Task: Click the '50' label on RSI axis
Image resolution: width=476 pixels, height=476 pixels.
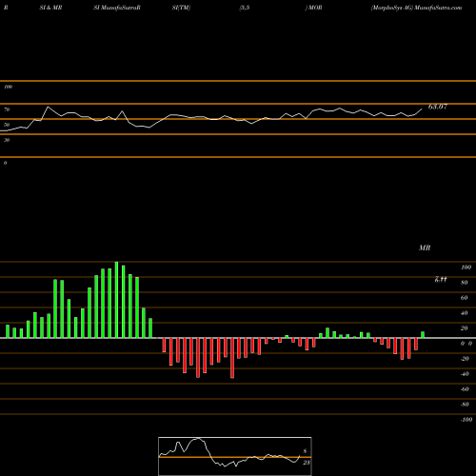Action: tap(7, 125)
